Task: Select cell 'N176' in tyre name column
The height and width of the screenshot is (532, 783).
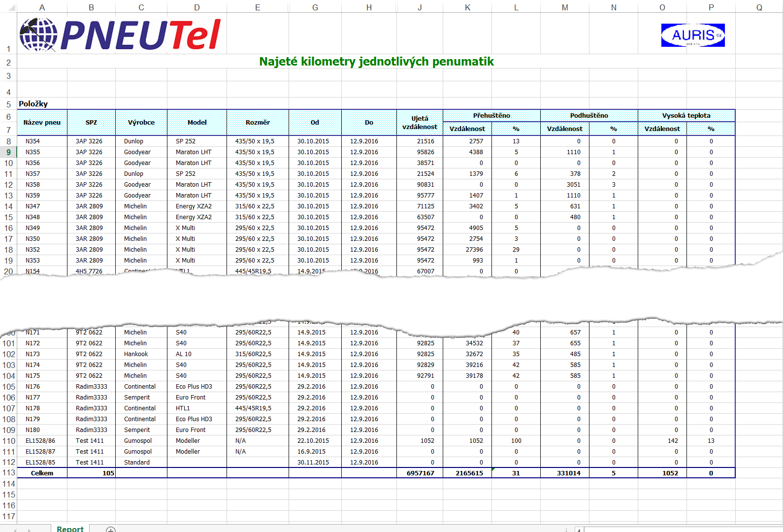Action: pyautogui.click(x=42, y=387)
